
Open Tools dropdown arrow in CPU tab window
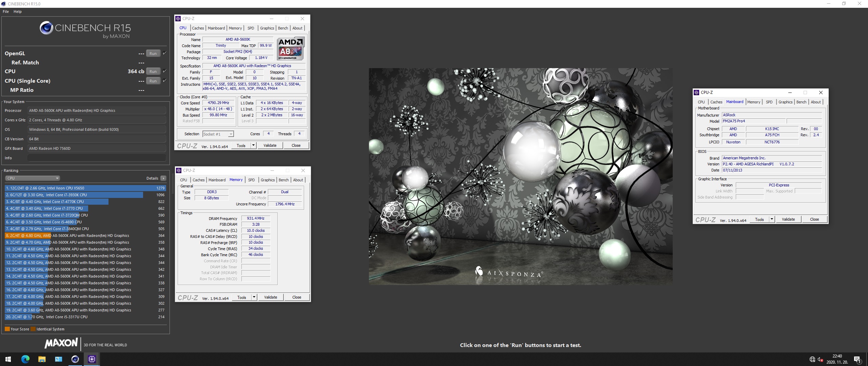coord(253,145)
